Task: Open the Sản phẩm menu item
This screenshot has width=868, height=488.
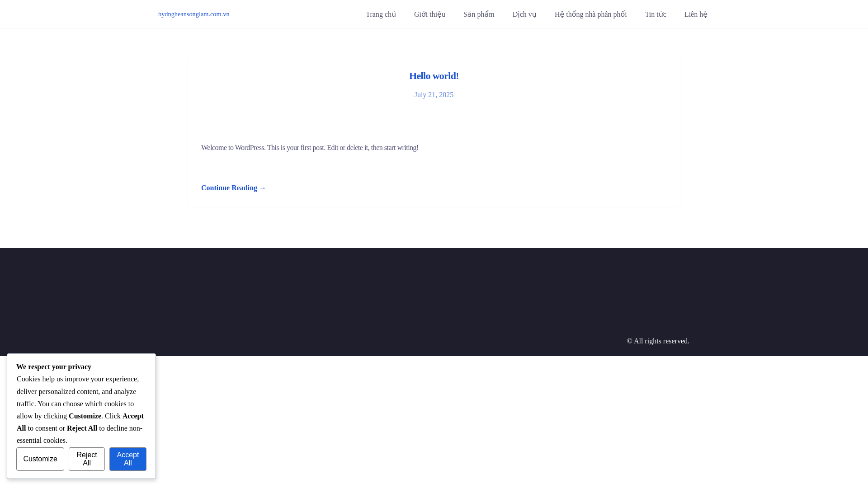Action: coord(479,14)
